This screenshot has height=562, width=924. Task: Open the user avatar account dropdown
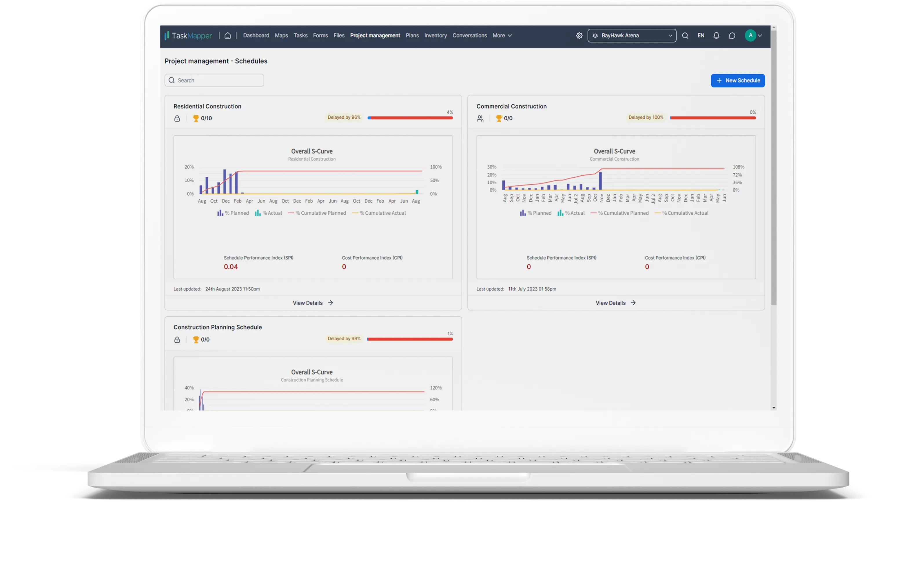click(754, 36)
